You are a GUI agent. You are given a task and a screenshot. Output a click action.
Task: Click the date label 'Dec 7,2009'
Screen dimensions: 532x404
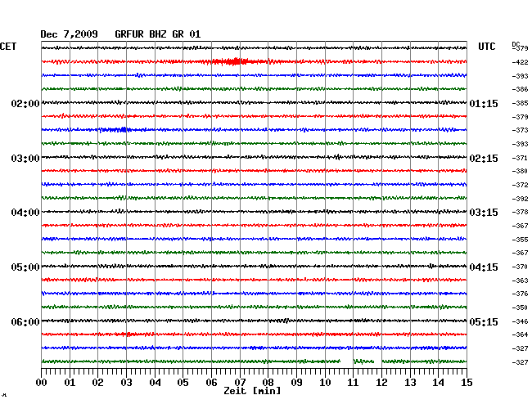[70, 34]
